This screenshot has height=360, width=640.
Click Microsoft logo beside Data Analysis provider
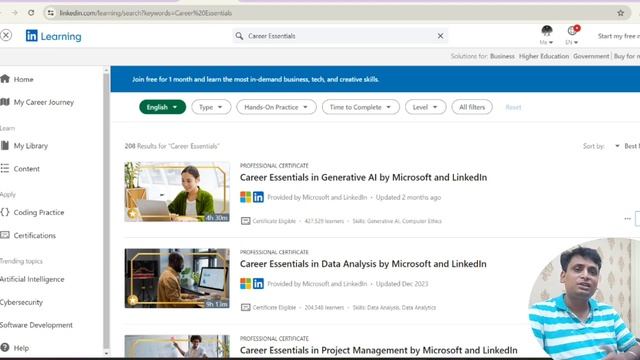[x=246, y=284]
